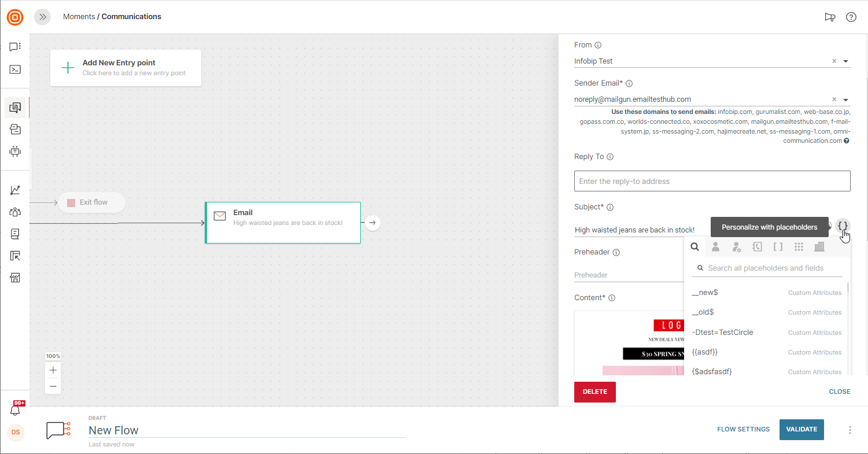Validate the flow
Viewport: 868px width, 454px height.
pyautogui.click(x=801, y=430)
